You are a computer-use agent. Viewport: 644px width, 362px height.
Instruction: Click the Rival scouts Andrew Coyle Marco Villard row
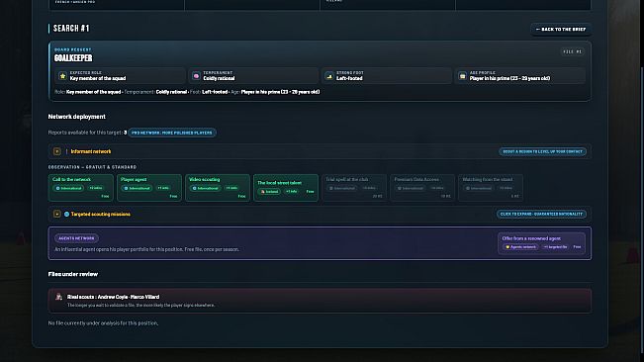click(320, 301)
